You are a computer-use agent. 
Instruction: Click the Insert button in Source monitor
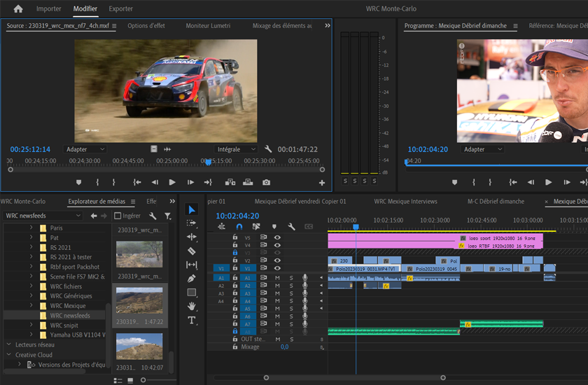[230, 182]
